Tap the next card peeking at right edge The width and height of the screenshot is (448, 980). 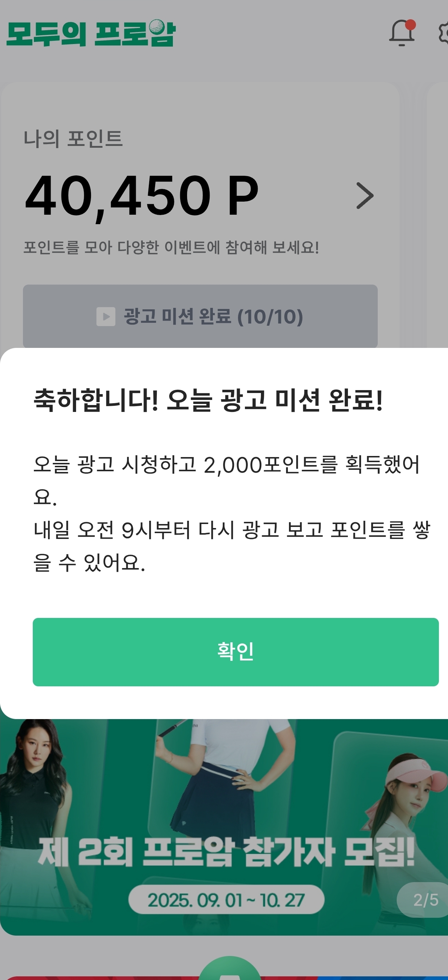point(438,213)
